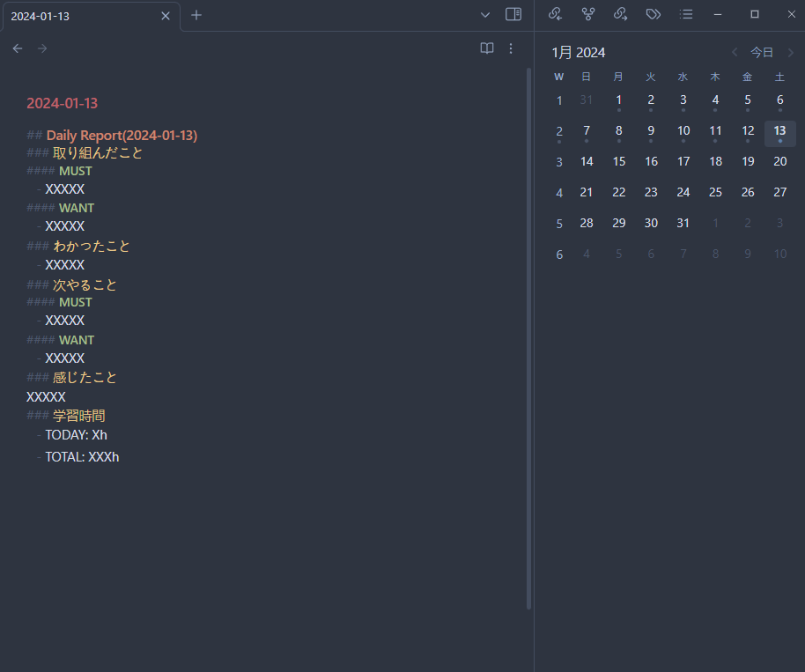
Task: Click the 学習時間 heading
Action: pyautogui.click(x=79, y=416)
